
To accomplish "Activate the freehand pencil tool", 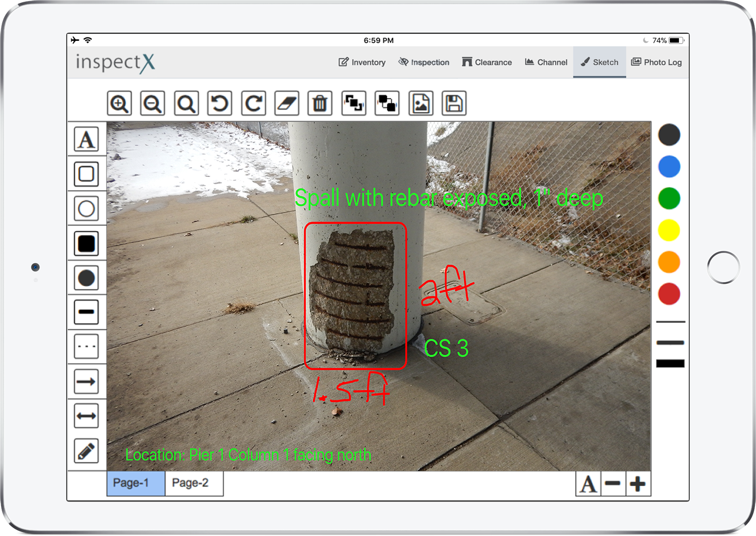I will [86, 451].
